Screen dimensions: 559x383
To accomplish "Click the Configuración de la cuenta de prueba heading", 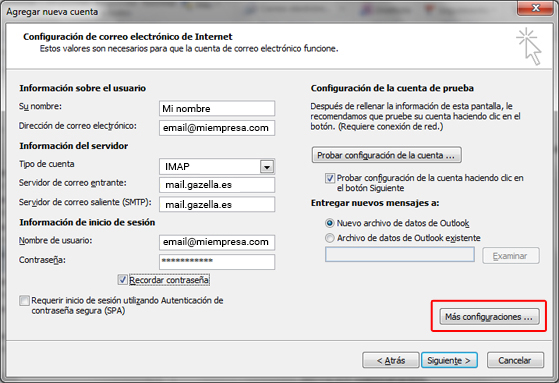I will (x=392, y=88).
